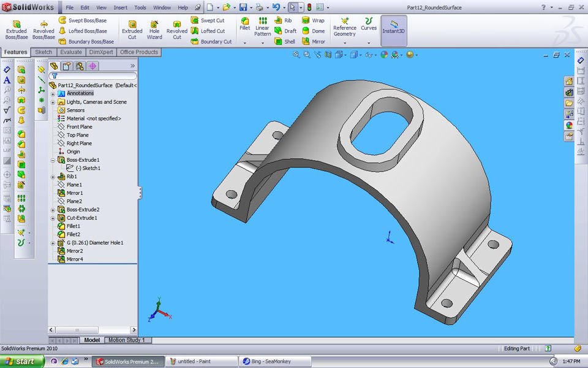
Task: Expand the Rib1 feature node
Action: pyautogui.click(x=53, y=176)
